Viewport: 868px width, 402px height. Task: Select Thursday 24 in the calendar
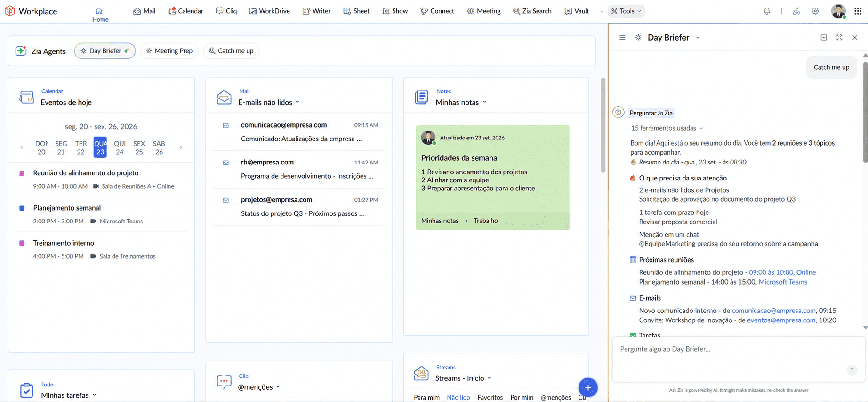[x=120, y=148]
